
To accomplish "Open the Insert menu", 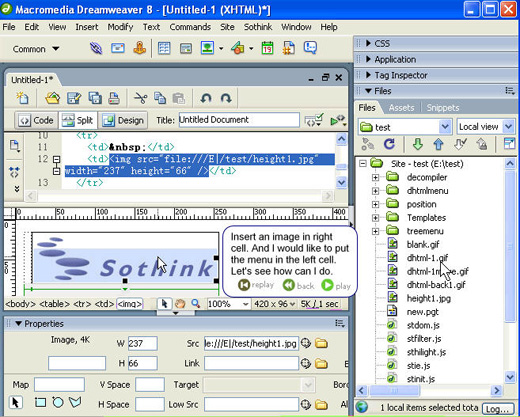I will [x=87, y=27].
